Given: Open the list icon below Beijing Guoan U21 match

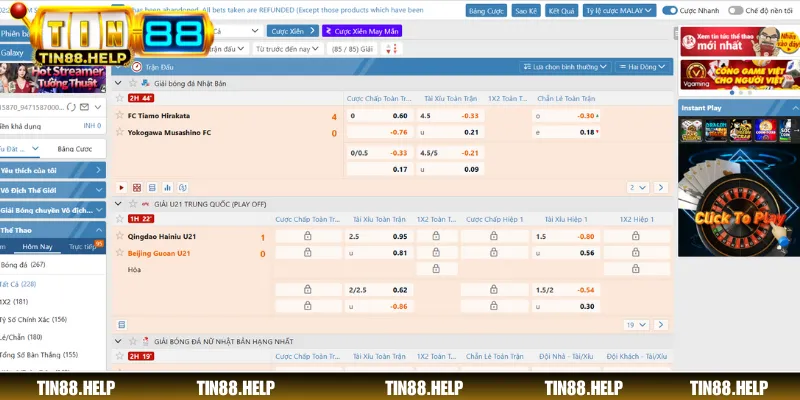Looking at the screenshot, I should [x=121, y=324].
